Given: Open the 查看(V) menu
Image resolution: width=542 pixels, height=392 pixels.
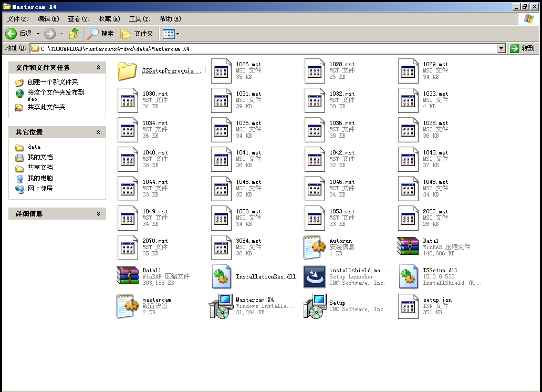Looking at the screenshot, I should click(x=78, y=19).
